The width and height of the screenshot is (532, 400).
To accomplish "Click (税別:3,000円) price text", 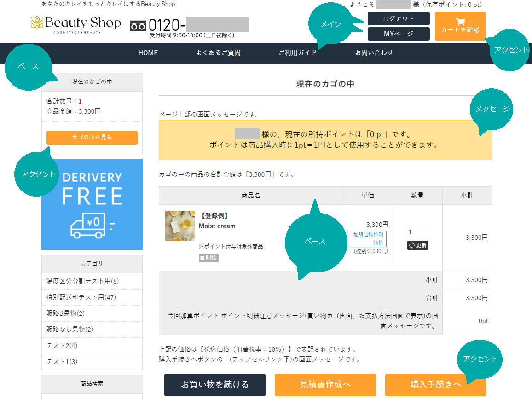I will click(371, 251).
